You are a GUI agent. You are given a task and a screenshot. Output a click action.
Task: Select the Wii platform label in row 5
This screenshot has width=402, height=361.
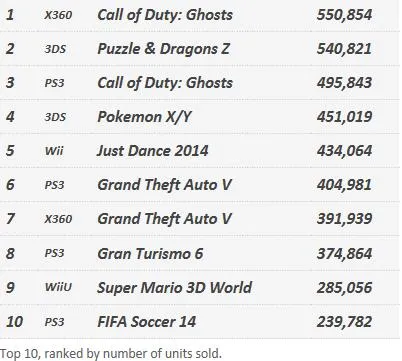[x=54, y=151]
